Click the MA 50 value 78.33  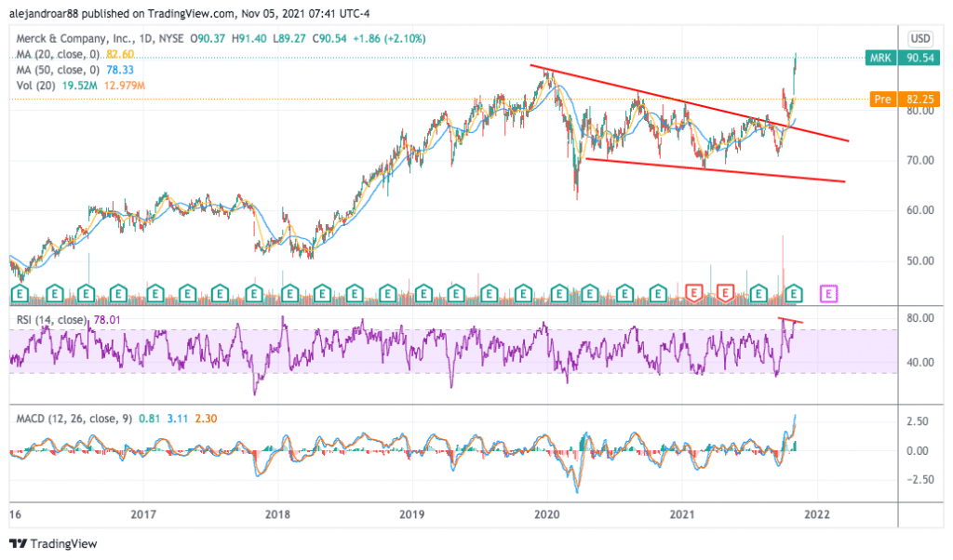120,70
